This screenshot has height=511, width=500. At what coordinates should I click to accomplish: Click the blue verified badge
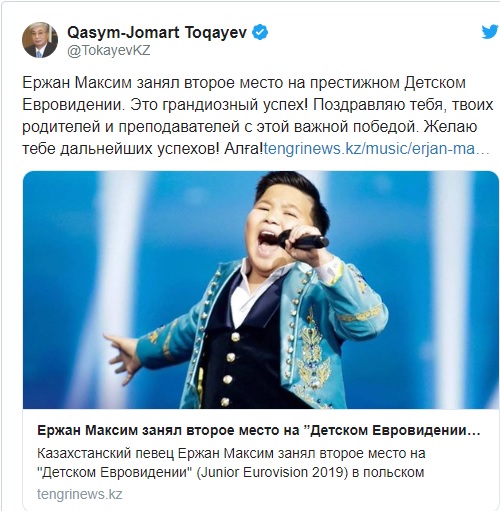click(260, 32)
